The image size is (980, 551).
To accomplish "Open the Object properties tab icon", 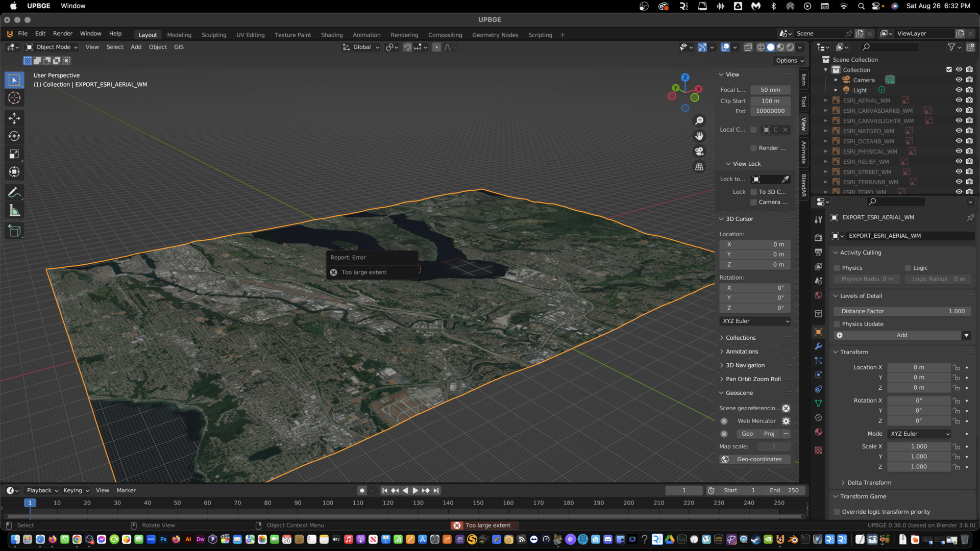I will coord(819,332).
